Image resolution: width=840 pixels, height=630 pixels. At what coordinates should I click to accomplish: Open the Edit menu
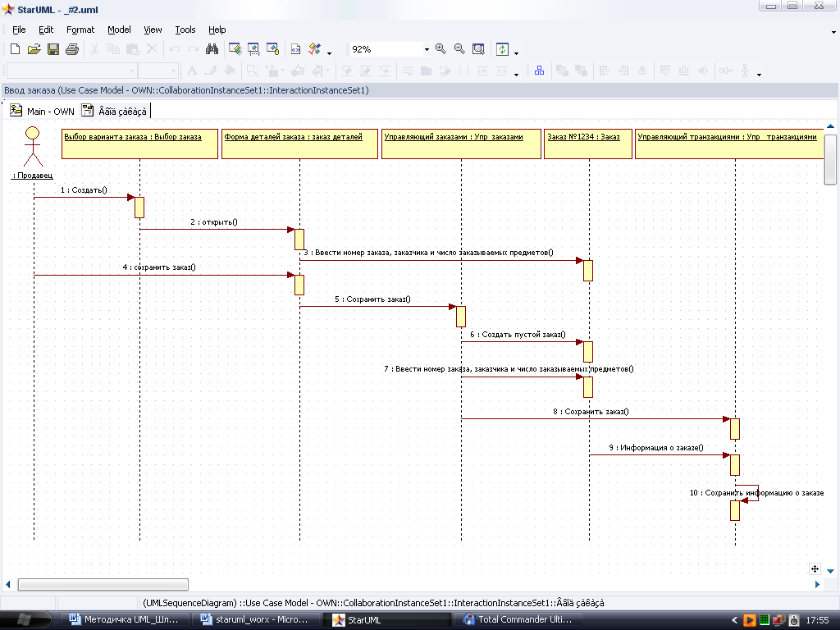point(46,30)
